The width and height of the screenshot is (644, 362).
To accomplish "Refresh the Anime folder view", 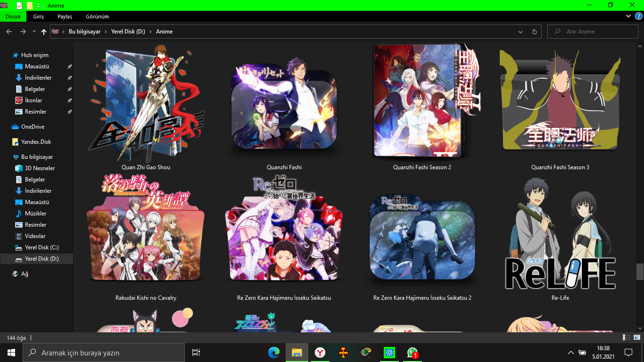I will 534,32.
